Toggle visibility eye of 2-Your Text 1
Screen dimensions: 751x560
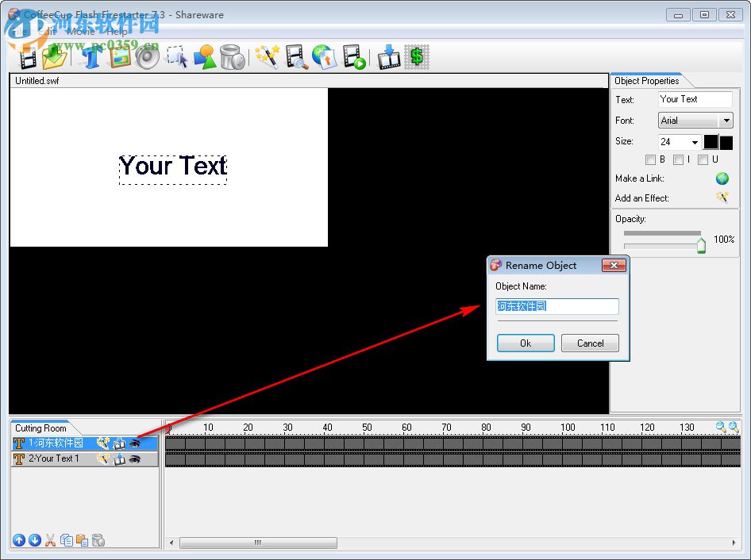[135, 459]
